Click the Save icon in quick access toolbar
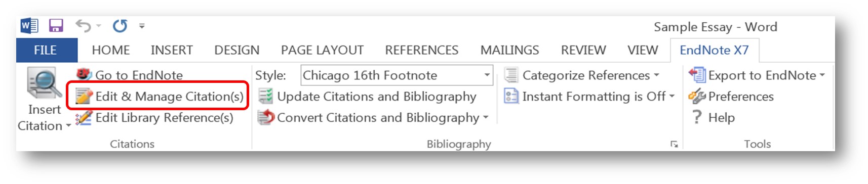 coord(56,25)
